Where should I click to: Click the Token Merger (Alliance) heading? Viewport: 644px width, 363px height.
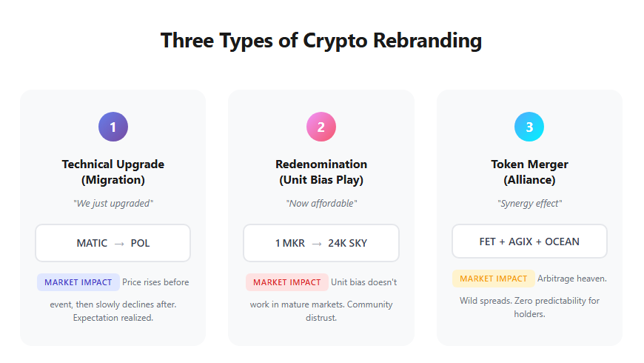tap(529, 172)
